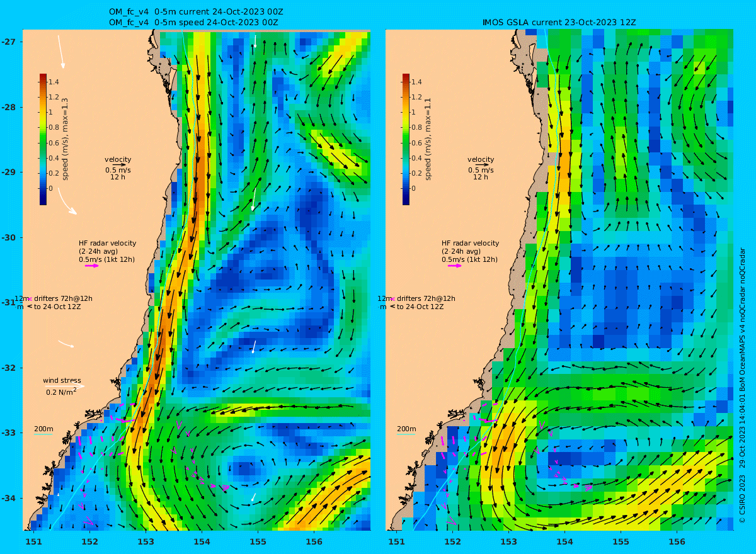This screenshot has height=554, width=756.
Task: Click the cyan 200m contour sample in right panel
Action: click(x=406, y=434)
